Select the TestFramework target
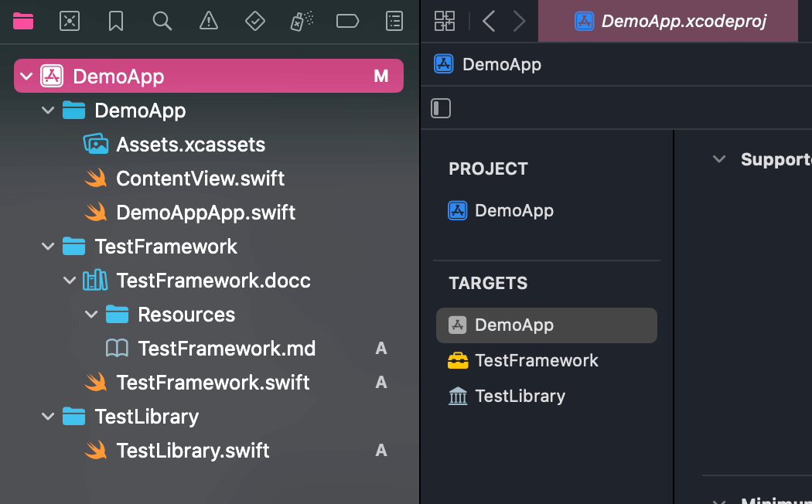Screen dimensions: 812x504 point(537,361)
